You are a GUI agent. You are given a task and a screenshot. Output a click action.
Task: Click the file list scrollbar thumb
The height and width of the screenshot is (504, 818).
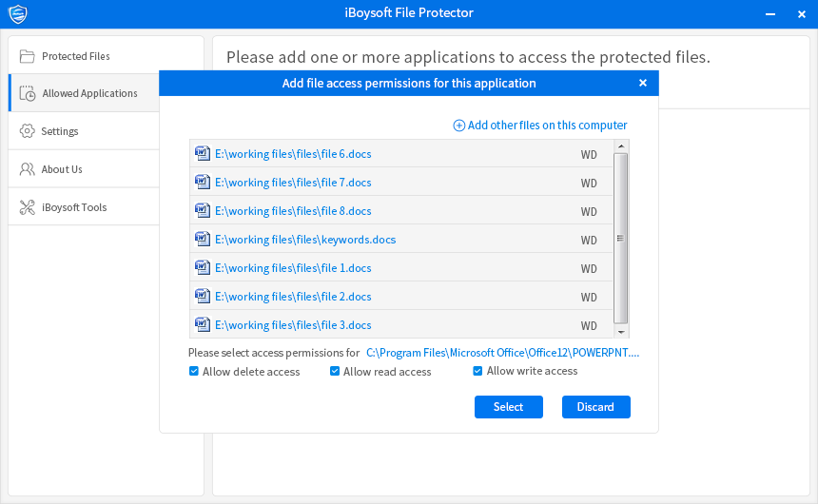621,238
